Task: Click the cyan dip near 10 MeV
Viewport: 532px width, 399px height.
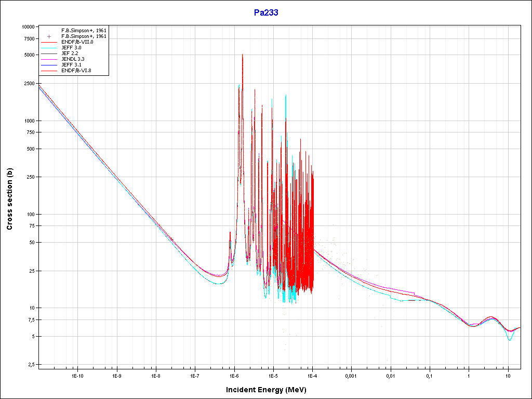Action: pyautogui.click(x=510, y=340)
